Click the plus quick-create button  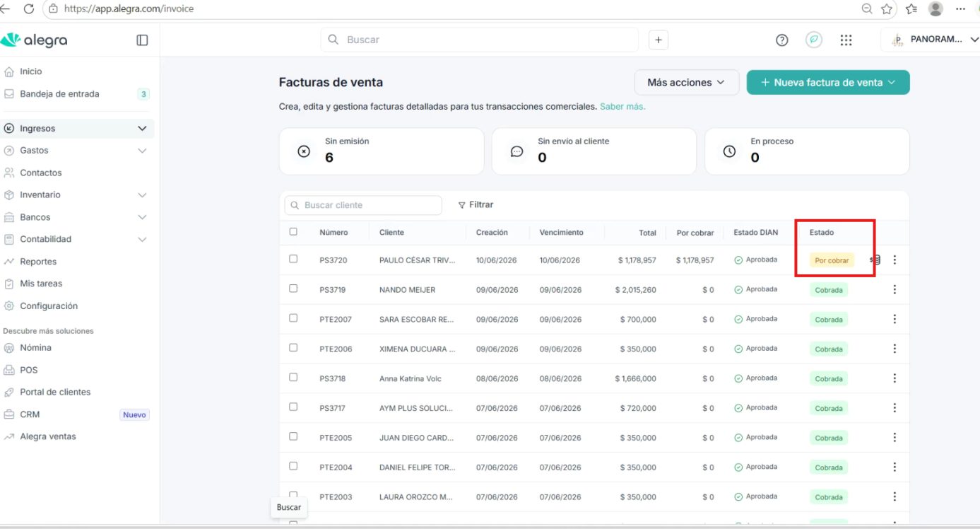click(x=658, y=40)
